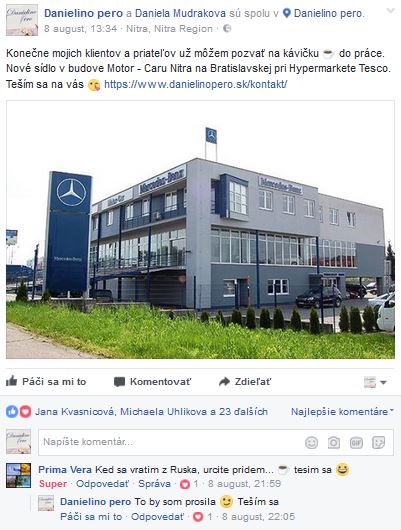Image resolution: width=401 pixels, height=530 pixels.
Task: Open the danielinopero.sk/kontakt link
Action: 195,84
